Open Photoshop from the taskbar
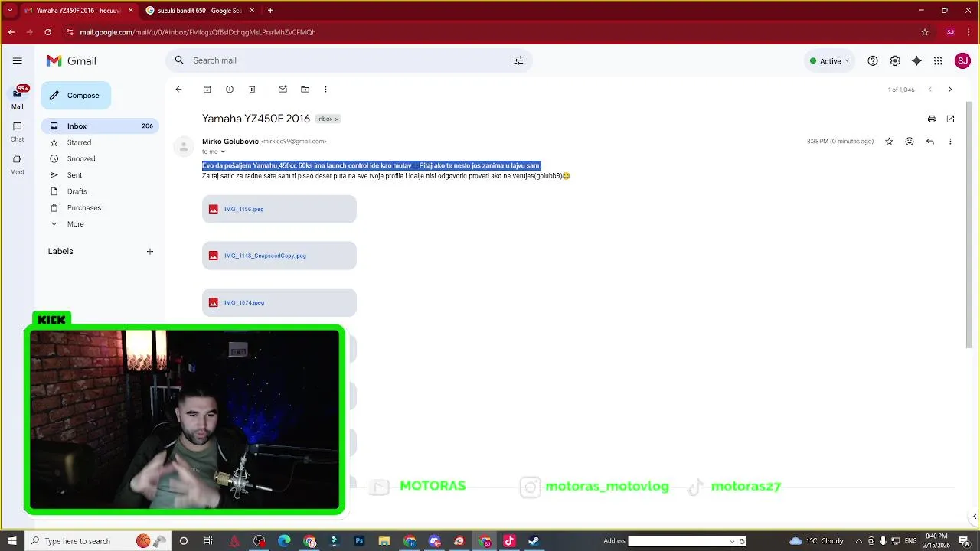This screenshot has width=980, height=551. (359, 541)
